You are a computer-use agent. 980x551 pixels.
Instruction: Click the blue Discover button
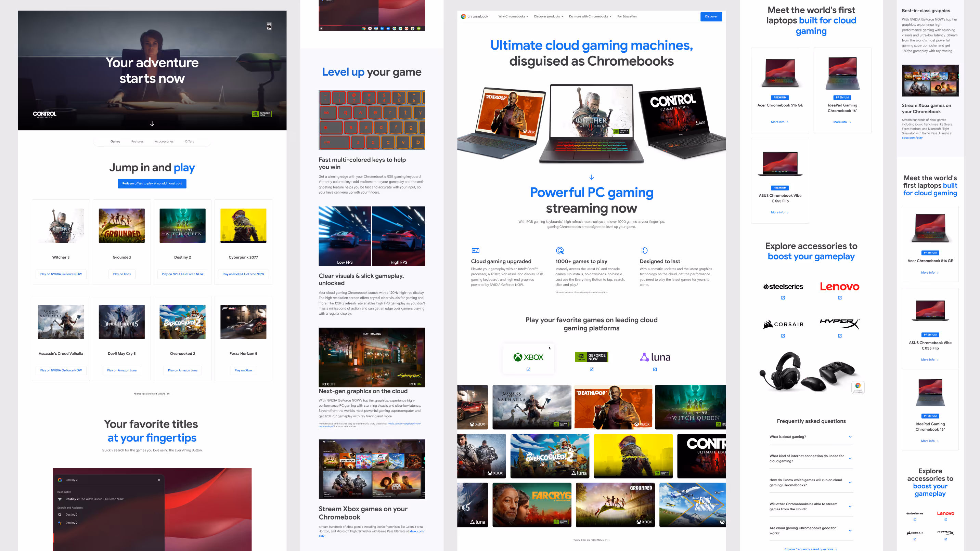click(x=711, y=16)
